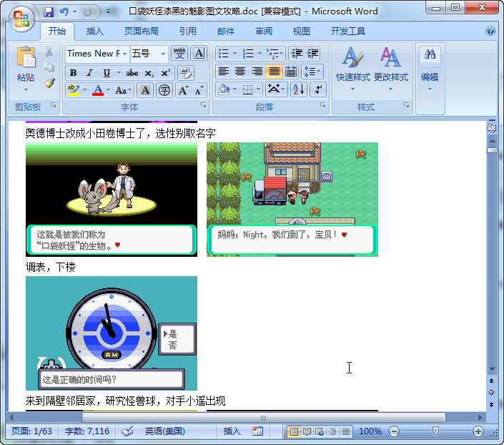Decrease paragraph indent

click(x=297, y=53)
